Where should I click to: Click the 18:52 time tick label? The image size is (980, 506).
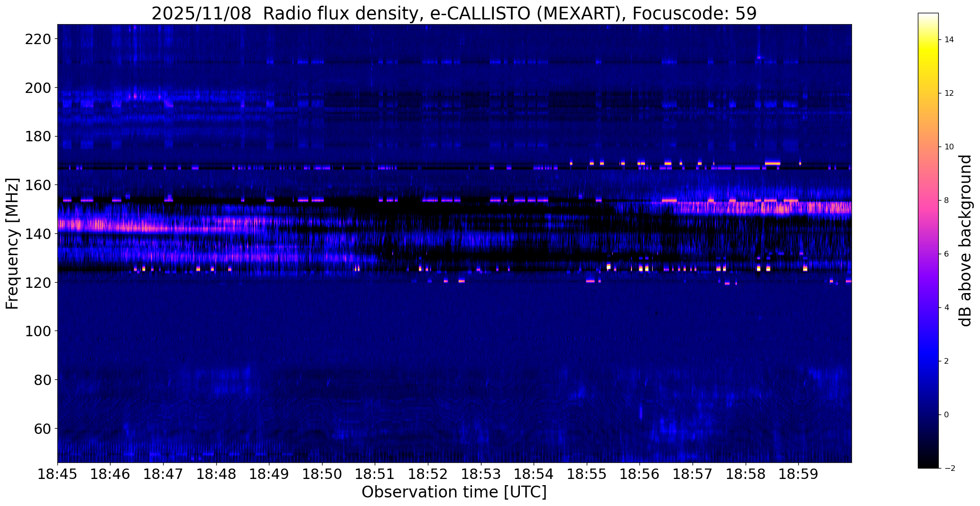[428, 474]
